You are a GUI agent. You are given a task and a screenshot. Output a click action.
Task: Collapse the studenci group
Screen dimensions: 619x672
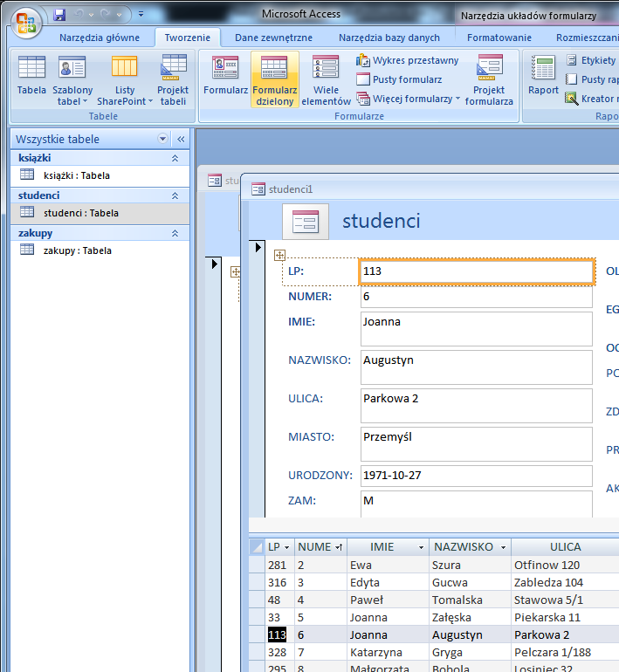point(175,195)
